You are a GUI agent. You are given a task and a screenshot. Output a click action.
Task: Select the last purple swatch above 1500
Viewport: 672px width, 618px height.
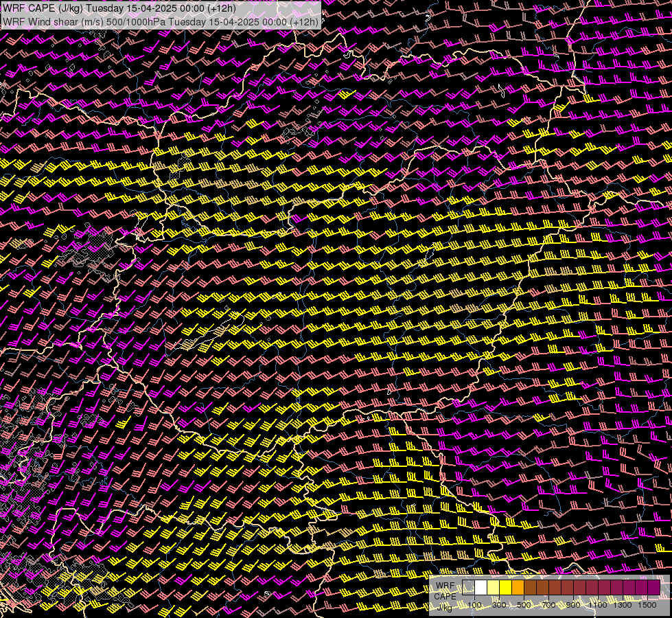click(654, 588)
